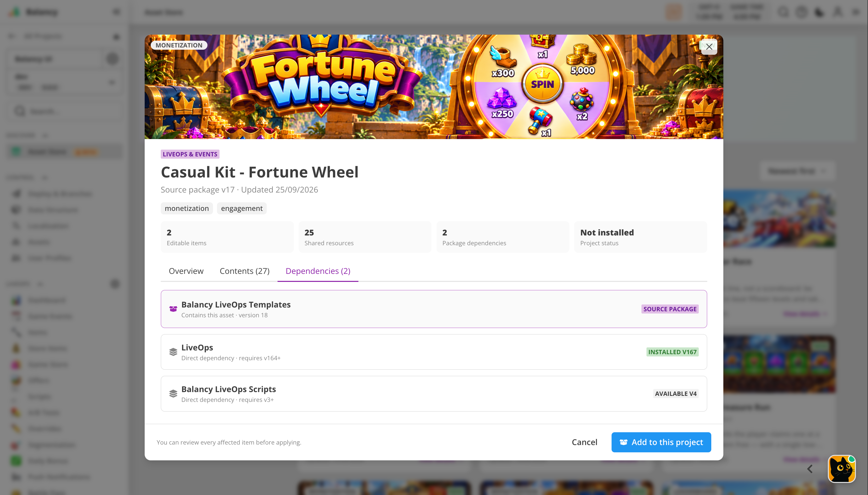868x495 pixels.
Task: Close the Fortune Wheel dialog with X
Action: coord(709,47)
